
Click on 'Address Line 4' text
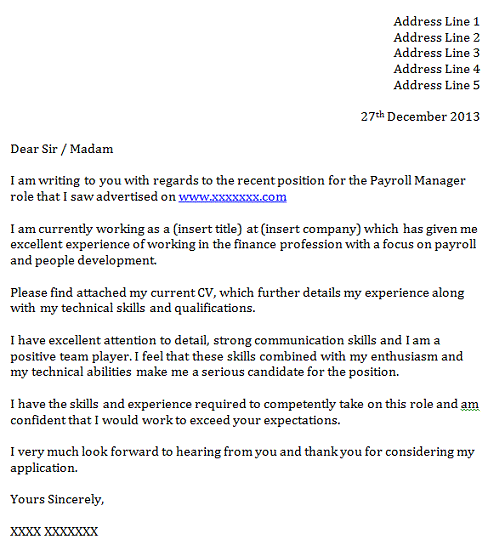437,69
